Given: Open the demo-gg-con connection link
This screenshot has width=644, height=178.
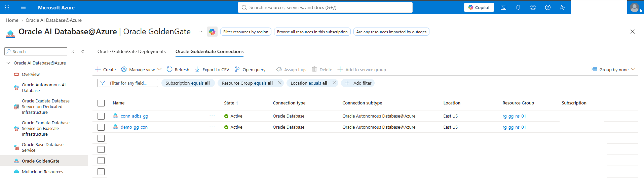Looking at the screenshot, I should tap(134, 127).
